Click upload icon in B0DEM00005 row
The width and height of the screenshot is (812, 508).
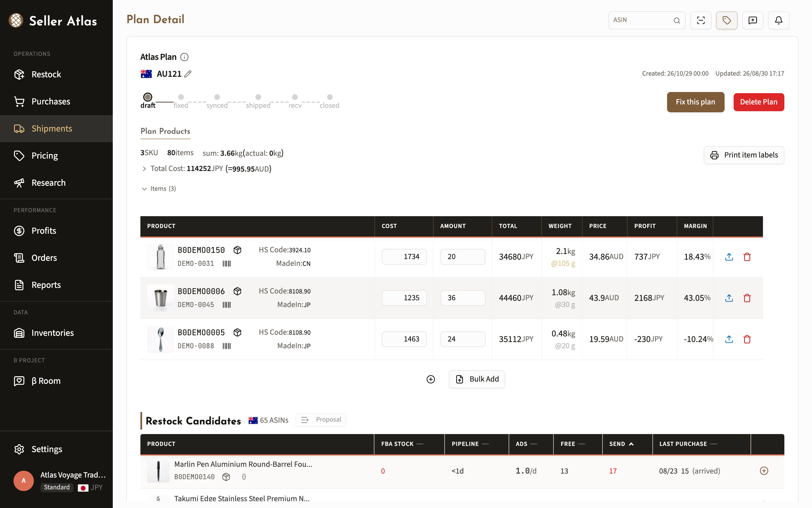pyautogui.click(x=729, y=339)
